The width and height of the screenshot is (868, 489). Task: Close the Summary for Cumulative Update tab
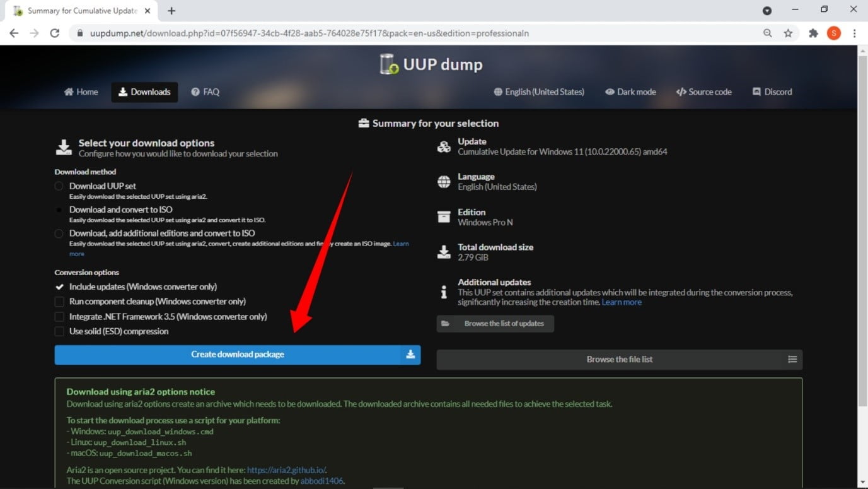(148, 11)
